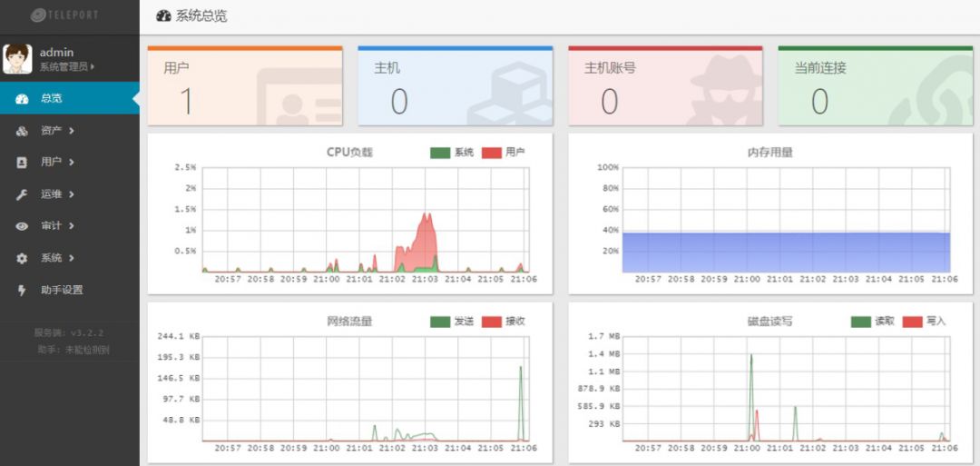The width and height of the screenshot is (980, 466).
Task: Open the 总览 menu item
Action: [x=69, y=98]
